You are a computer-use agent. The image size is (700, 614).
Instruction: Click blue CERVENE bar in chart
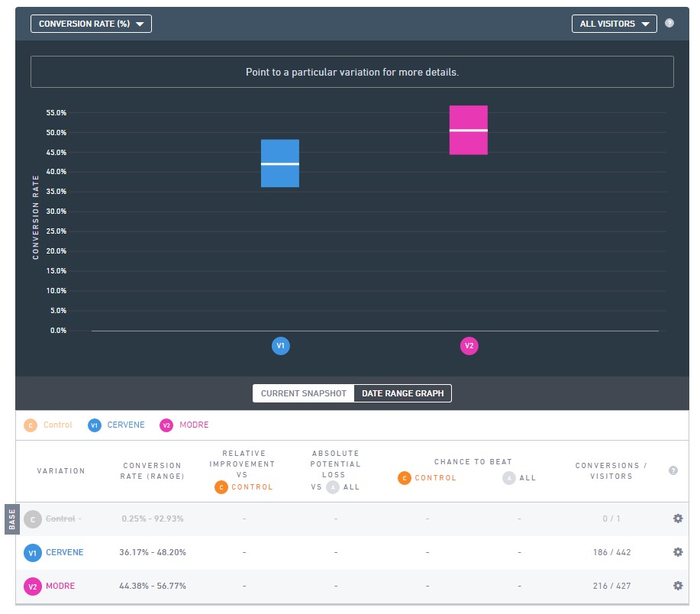pos(280,163)
